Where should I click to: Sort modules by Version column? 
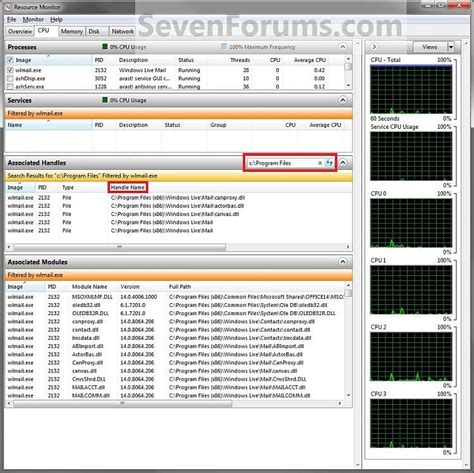(x=130, y=287)
